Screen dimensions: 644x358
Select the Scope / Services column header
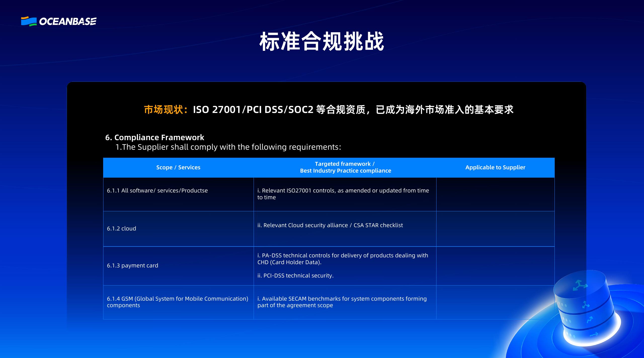(178, 167)
